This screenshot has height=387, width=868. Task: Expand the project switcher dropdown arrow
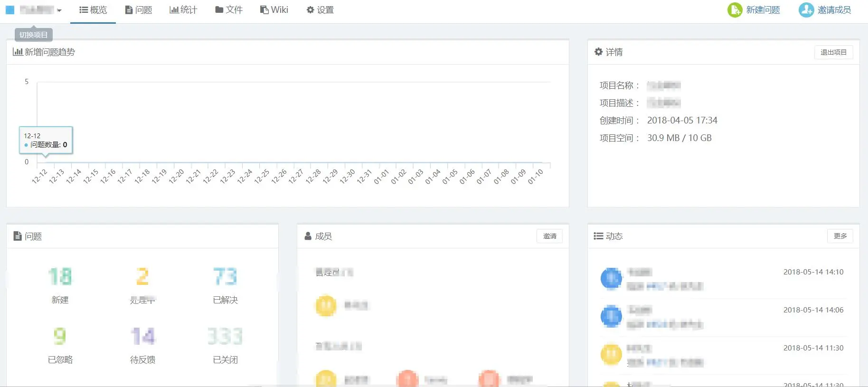59,10
